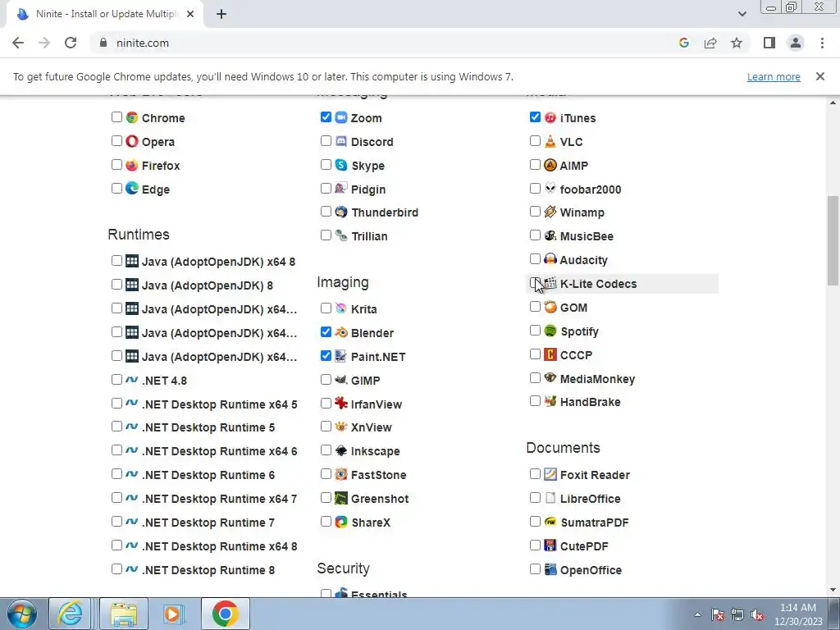Click the Greenshot icon

pos(341,498)
